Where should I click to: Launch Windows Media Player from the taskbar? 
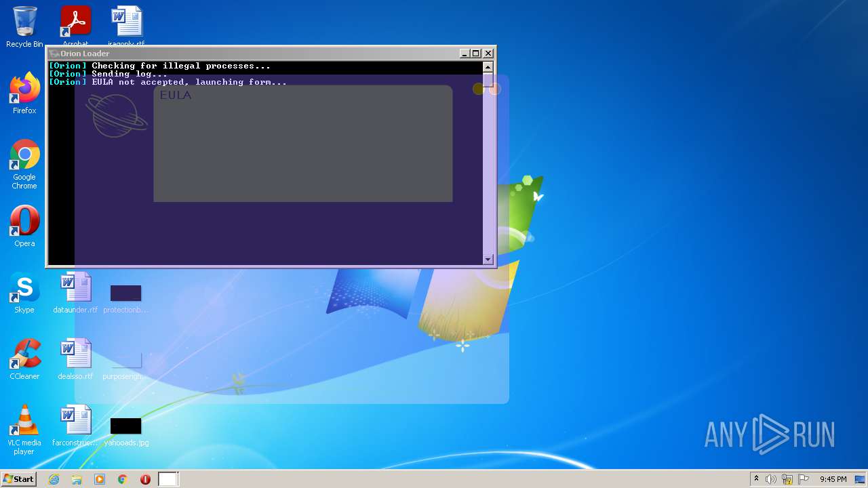point(100,479)
